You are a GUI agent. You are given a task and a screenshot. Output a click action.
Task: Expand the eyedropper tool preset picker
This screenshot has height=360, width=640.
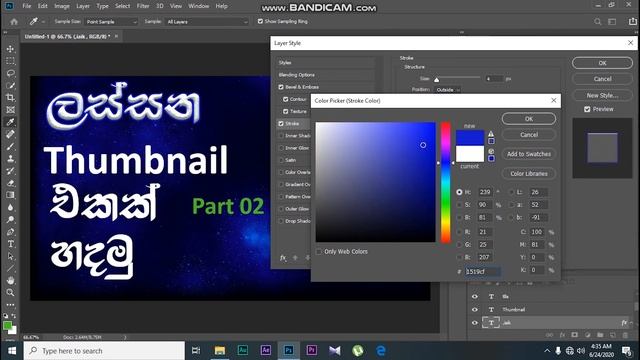[43, 22]
